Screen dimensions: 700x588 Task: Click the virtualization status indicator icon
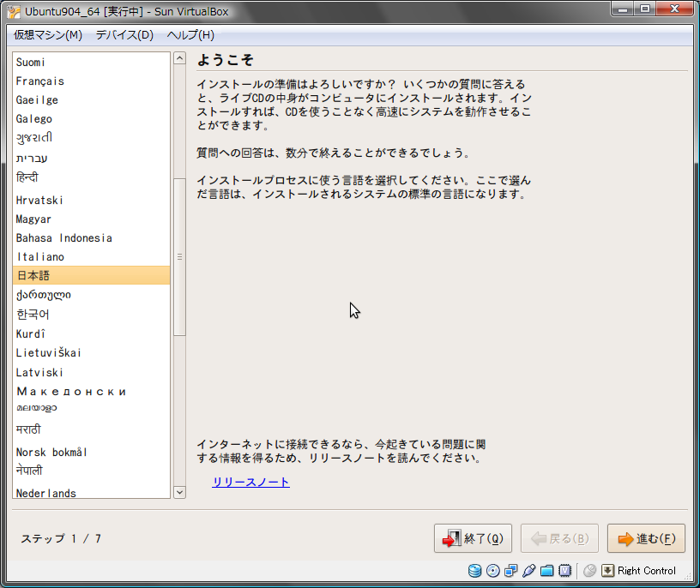tap(565, 571)
